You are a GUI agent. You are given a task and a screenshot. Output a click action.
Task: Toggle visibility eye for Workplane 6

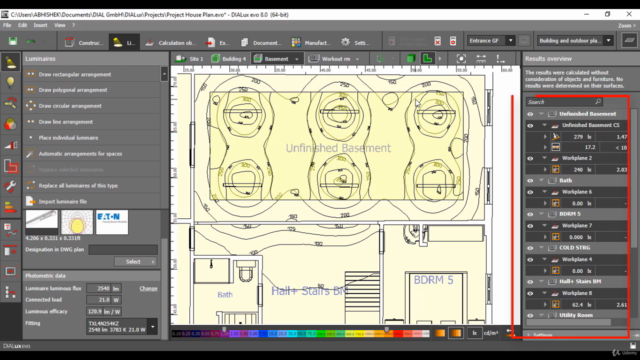coord(530,192)
